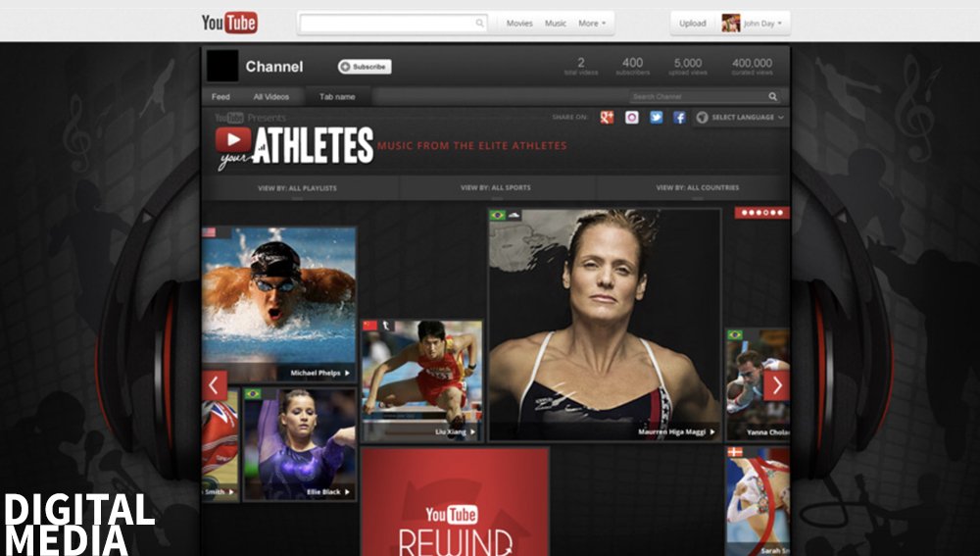Open the Maurren Higa Maggi thumbnail
The image size is (980, 556).
pos(605,325)
